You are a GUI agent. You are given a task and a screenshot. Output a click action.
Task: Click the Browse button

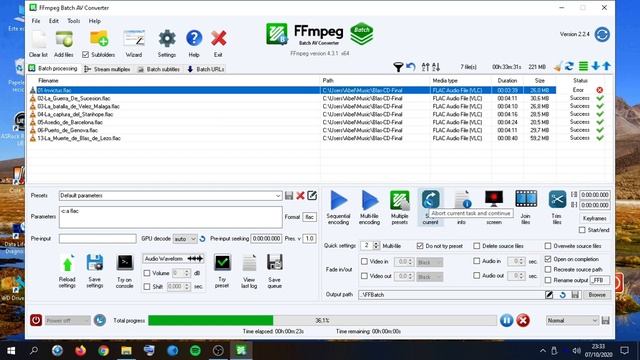click(x=597, y=295)
